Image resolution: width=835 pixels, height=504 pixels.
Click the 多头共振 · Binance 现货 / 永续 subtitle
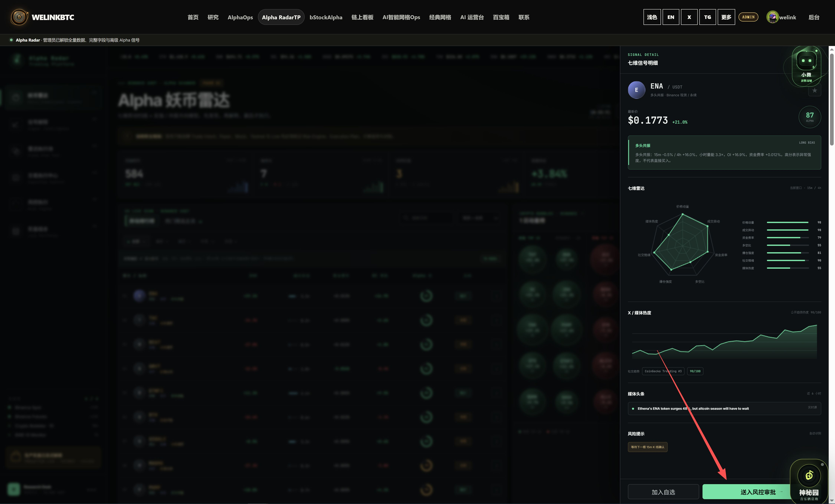673,95
